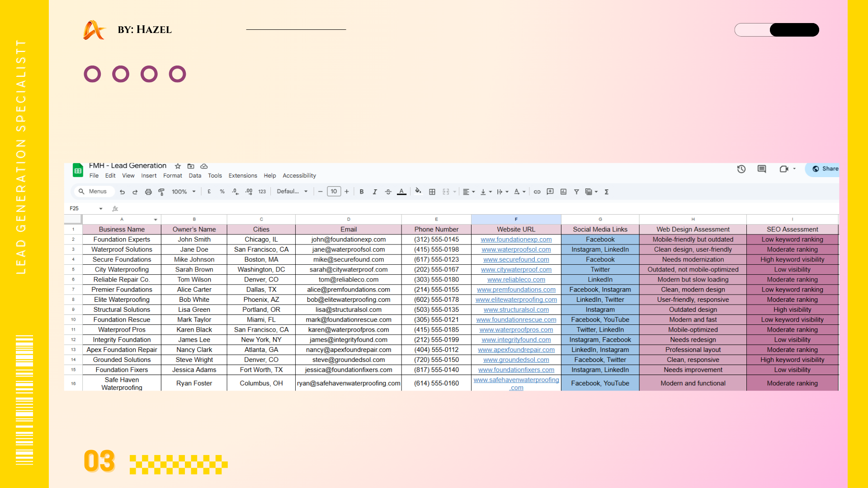Open the www.foundationexp.com link

[516, 239]
